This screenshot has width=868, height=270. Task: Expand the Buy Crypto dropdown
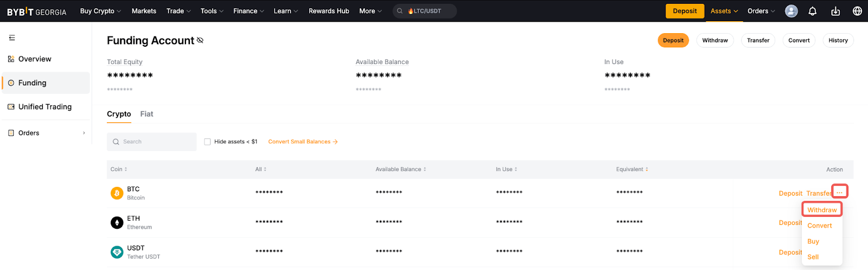click(x=100, y=11)
